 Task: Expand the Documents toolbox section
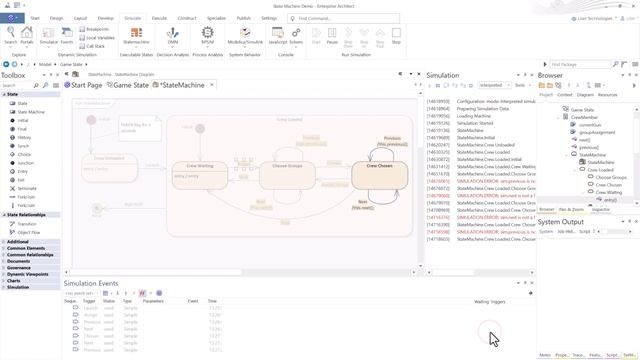[4, 261]
